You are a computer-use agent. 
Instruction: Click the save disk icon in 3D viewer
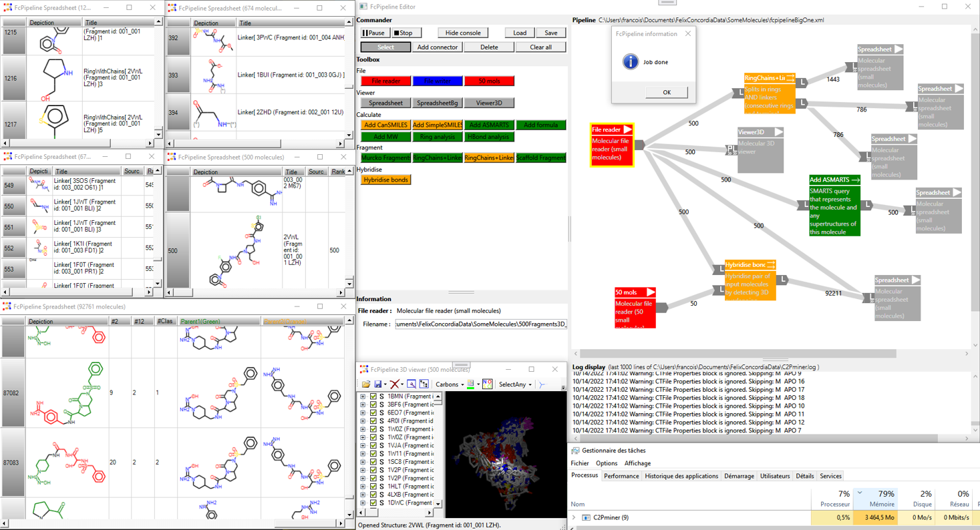[x=378, y=384]
